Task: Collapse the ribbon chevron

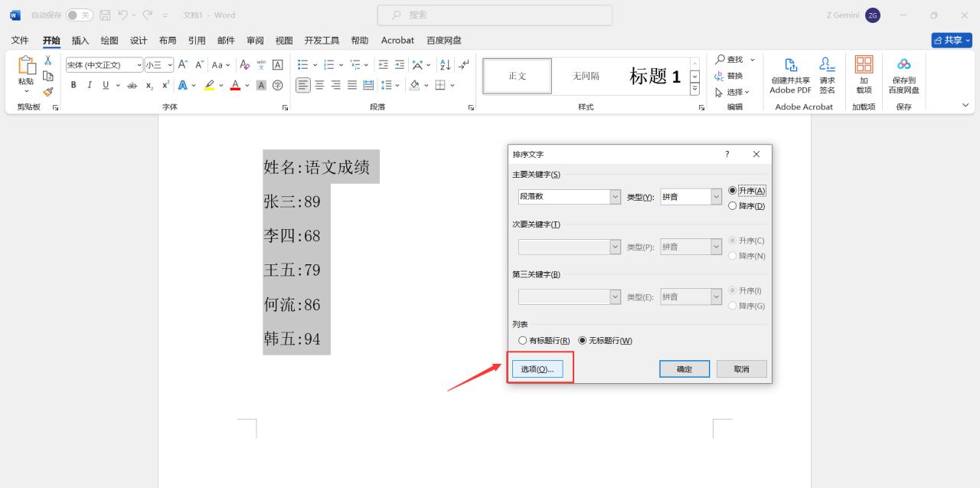Action: [x=965, y=106]
